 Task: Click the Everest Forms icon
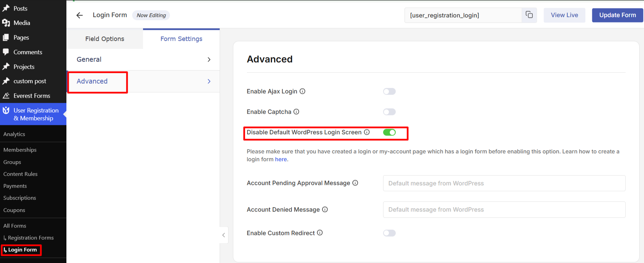[x=6, y=96]
